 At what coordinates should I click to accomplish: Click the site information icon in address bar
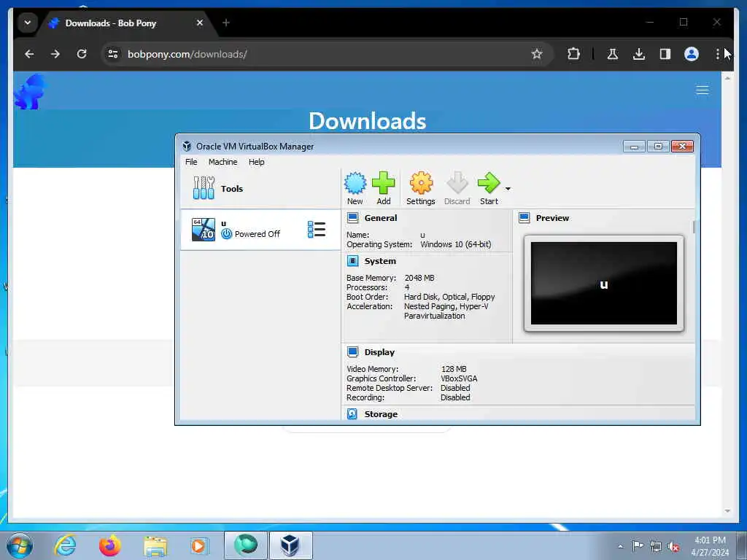coord(113,54)
